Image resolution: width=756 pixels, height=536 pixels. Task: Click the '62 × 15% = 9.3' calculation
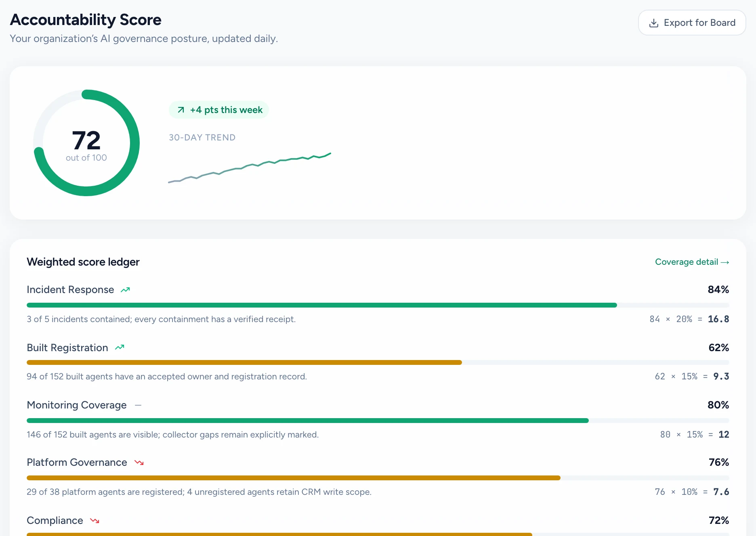(x=692, y=376)
